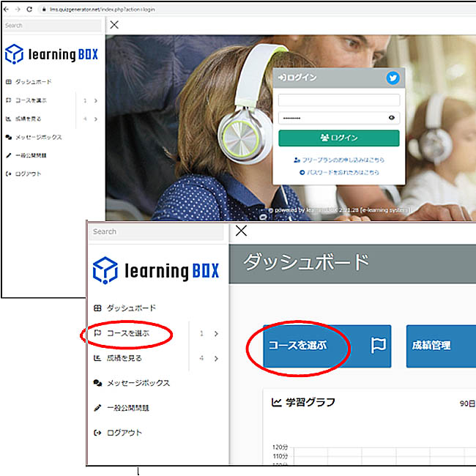Expand the コースを選ぶ chevron in the upper sidebar
Viewport: 476px width, 476px height.
(96, 101)
